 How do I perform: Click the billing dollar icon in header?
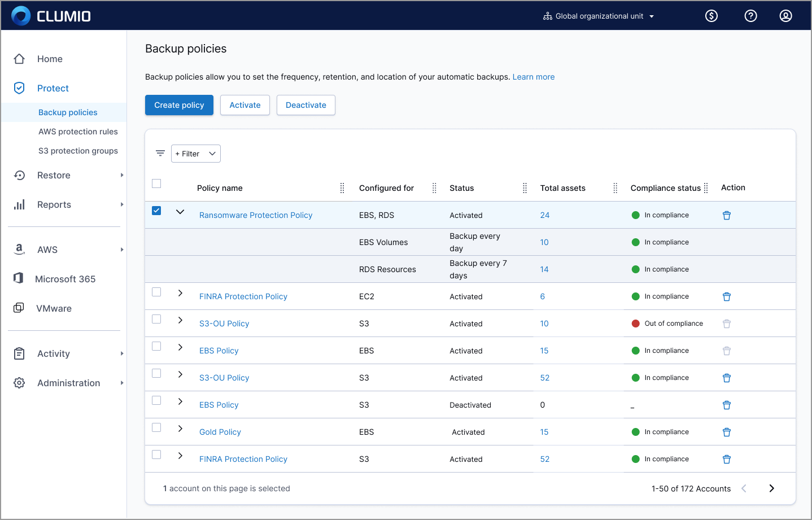coord(711,16)
